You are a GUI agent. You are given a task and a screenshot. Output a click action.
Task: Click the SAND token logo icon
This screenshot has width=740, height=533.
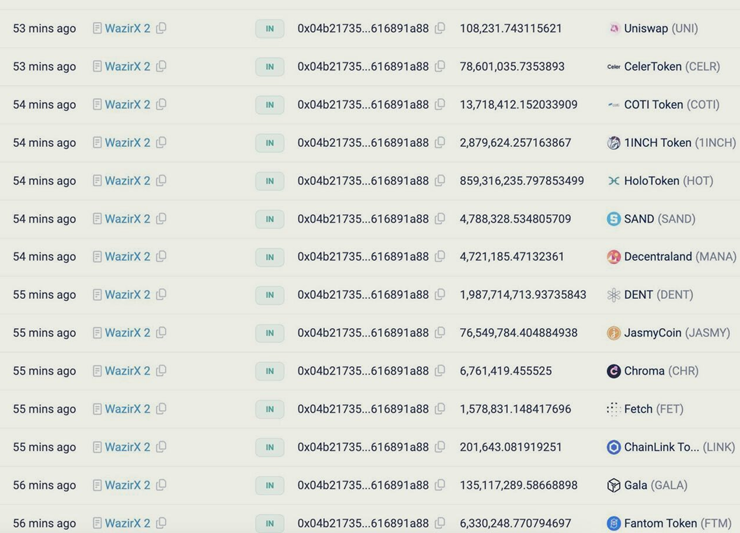(614, 219)
